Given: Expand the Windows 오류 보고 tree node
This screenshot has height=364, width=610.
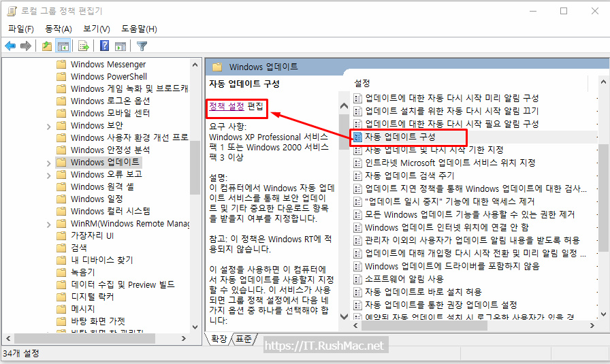Looking at the screenshot, I should [48, 176].
